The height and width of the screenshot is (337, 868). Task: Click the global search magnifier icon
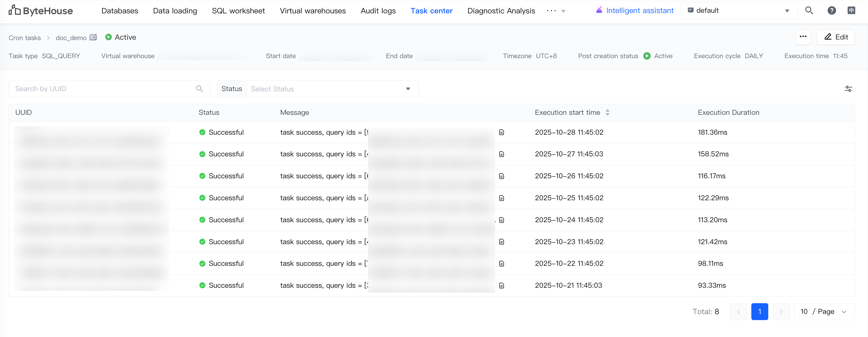click(x=809, y=11)
